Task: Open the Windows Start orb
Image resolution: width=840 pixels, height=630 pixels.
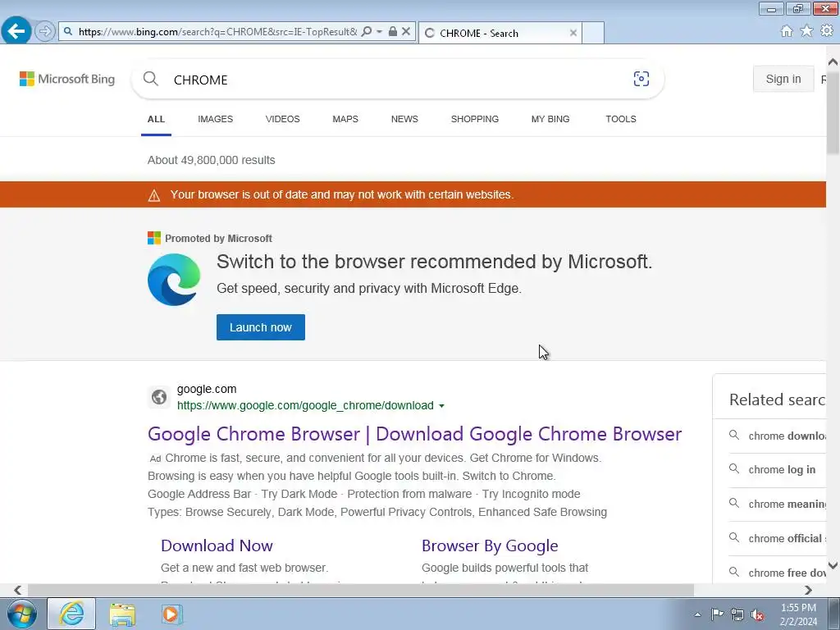Action: (x=21, y=614)
